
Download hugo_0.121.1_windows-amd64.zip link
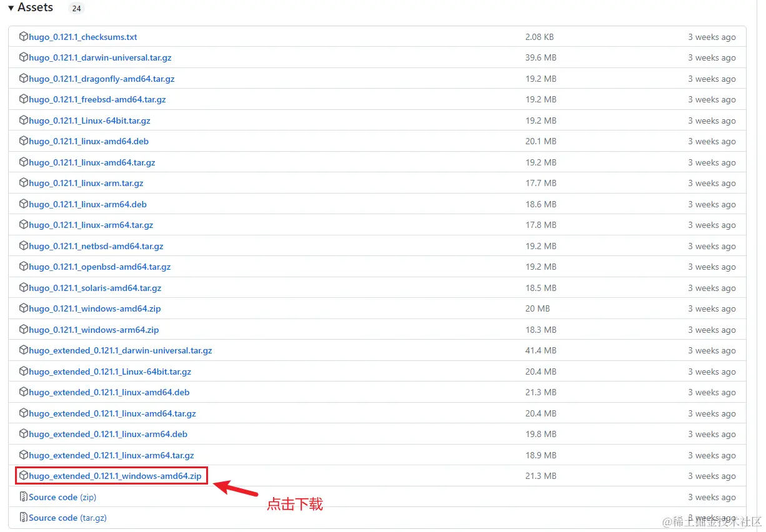pos(95,308)
